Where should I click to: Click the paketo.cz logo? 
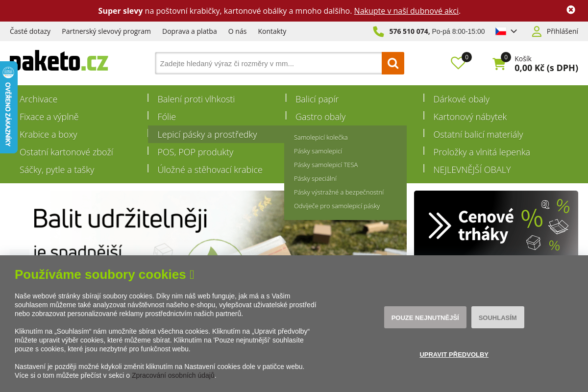coord(59,60)
